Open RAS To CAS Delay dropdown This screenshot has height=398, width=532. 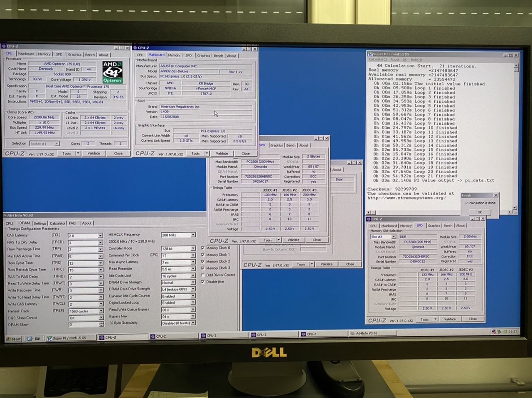click(100, 243)
